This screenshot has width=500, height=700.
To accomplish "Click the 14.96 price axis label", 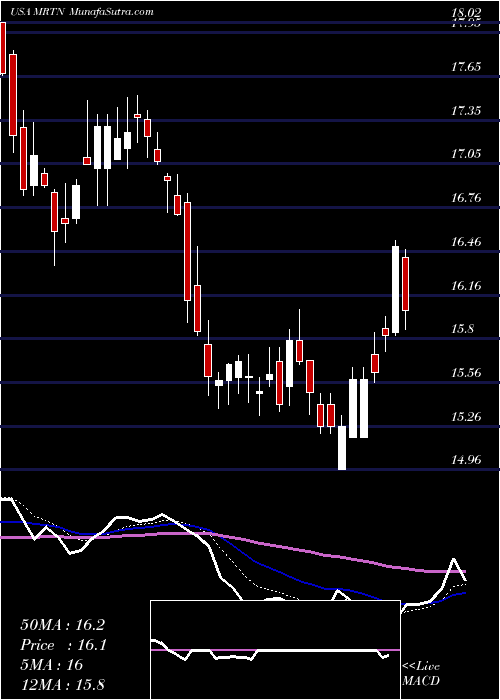I will click(466, 460).
